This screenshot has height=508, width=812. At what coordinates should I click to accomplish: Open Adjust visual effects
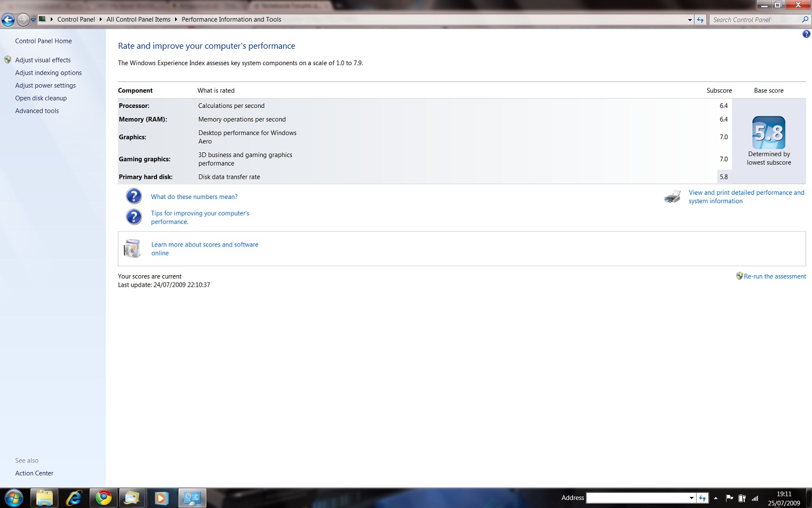point(43,60)
